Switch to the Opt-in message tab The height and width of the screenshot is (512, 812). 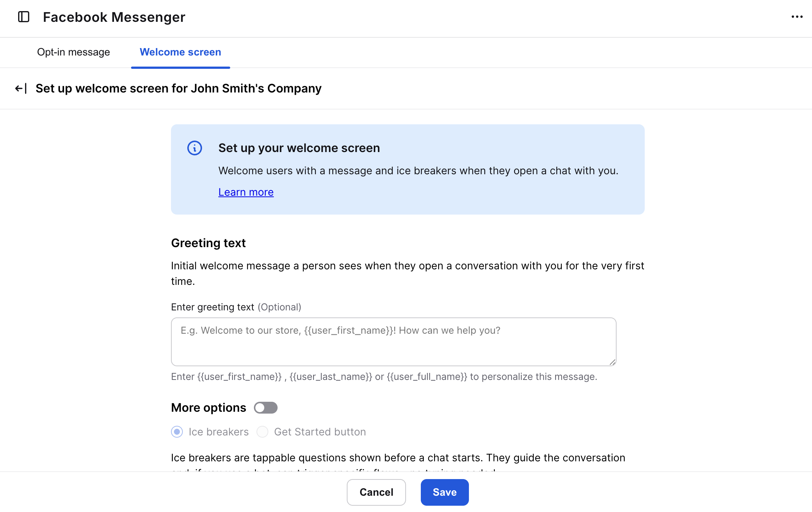click(73, 52)
